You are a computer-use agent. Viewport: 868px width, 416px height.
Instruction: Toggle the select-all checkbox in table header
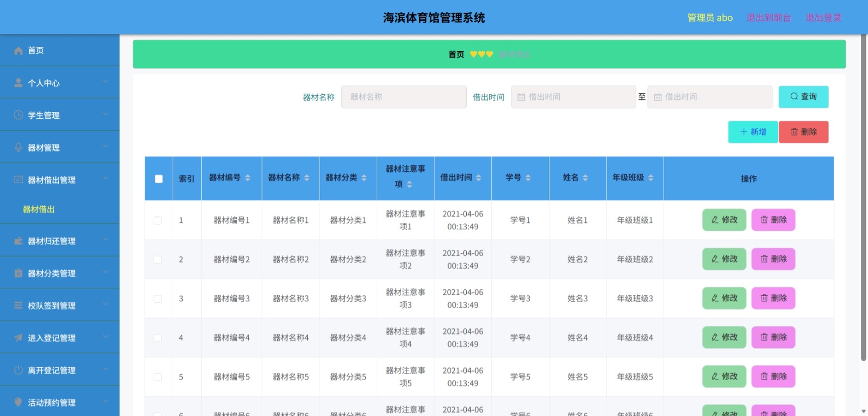pyautogui.click(x=159, y=179)
